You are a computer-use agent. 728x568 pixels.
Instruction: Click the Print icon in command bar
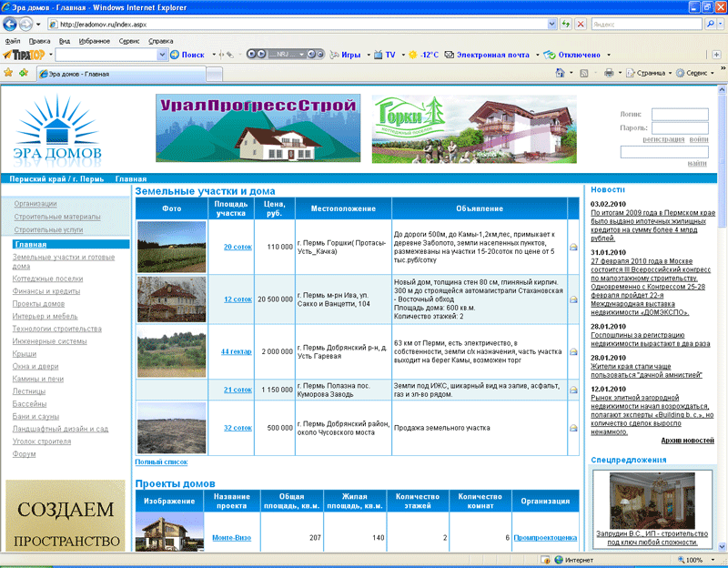pos(608,73)
